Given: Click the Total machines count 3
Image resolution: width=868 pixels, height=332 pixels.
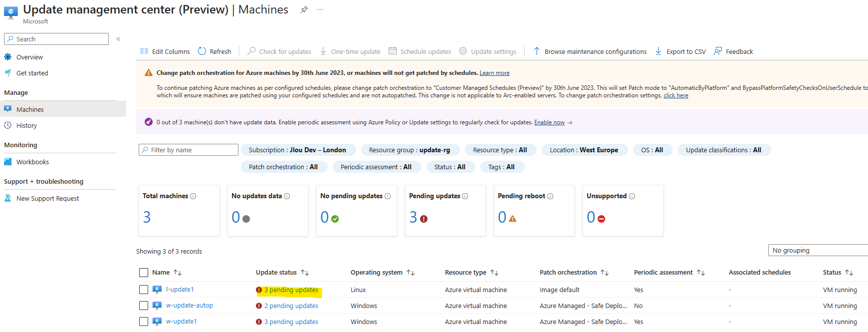Looking at the screenshot, I should coord(147,217).
